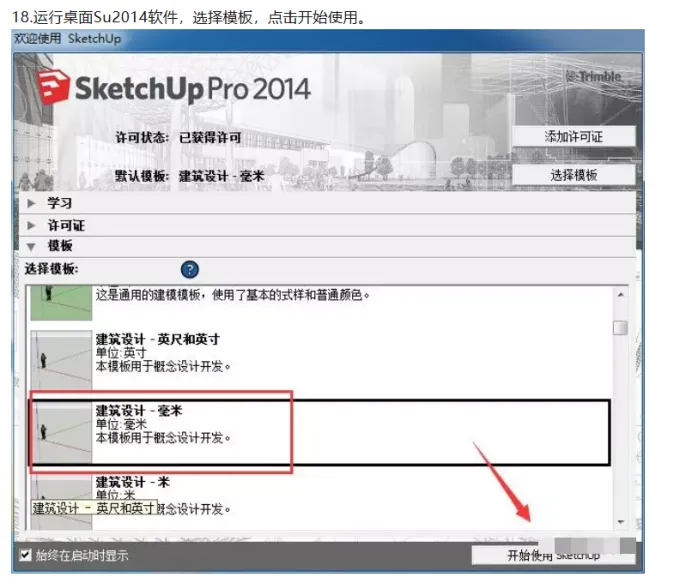Click the 添加许可证 button

[x=573, y=136]
